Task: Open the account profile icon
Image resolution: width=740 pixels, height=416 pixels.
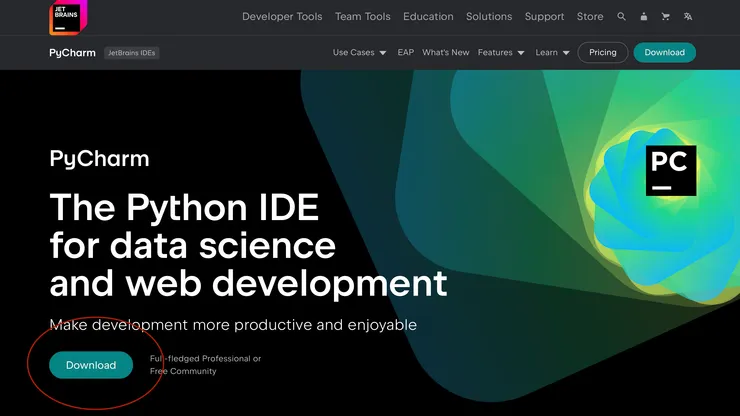Action: [643, 17]
